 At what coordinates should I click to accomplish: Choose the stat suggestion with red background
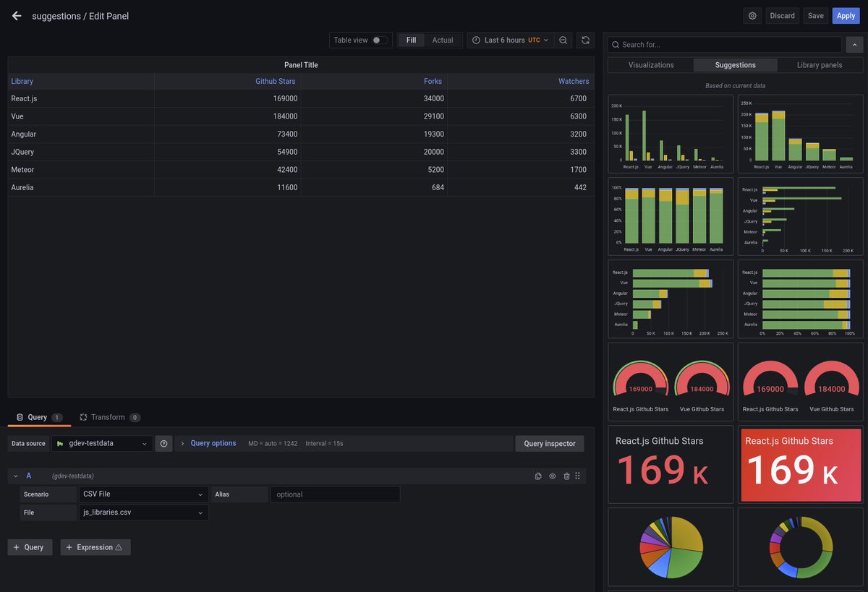(x=800, y=464)
